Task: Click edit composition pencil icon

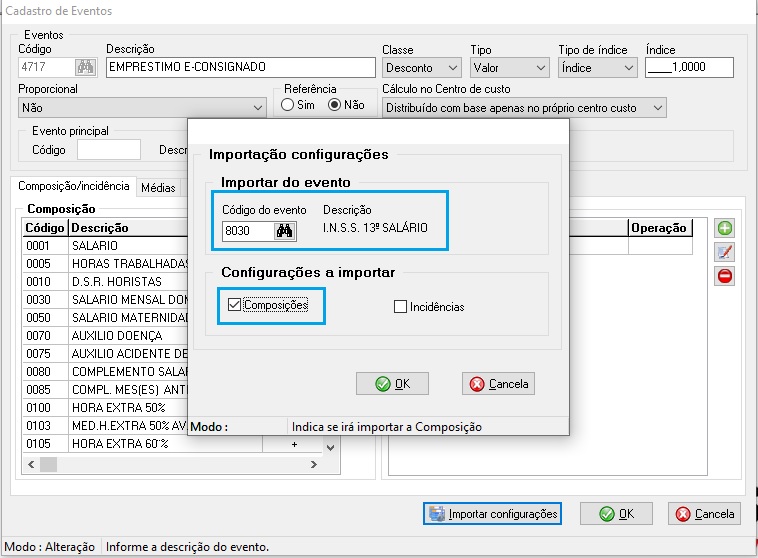Action: [725, 251]
